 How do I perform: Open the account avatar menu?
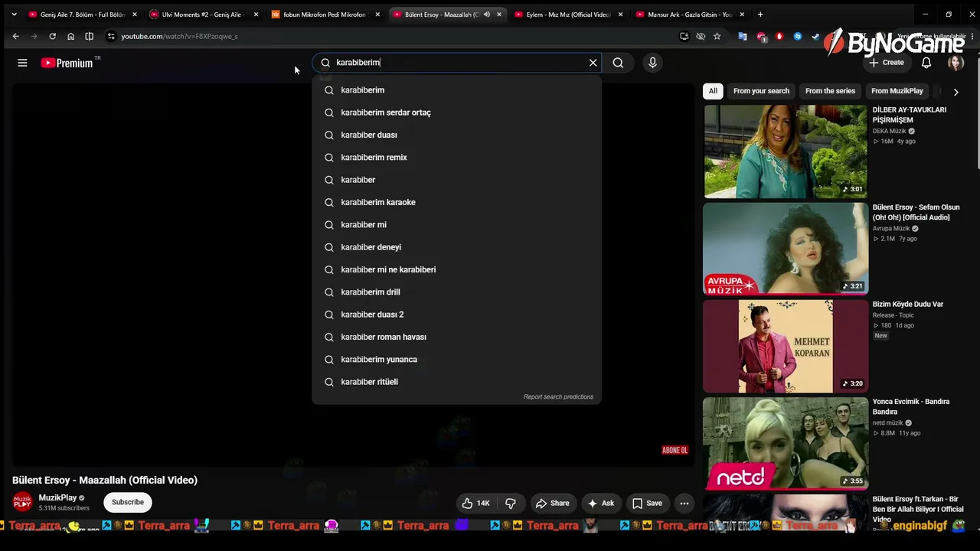point(955,63)
